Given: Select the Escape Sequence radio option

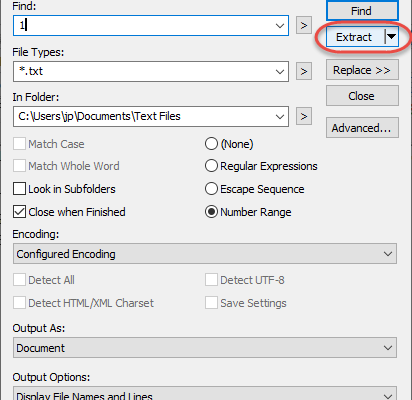Looking at the screenshot, I should [x=211, y=189].
